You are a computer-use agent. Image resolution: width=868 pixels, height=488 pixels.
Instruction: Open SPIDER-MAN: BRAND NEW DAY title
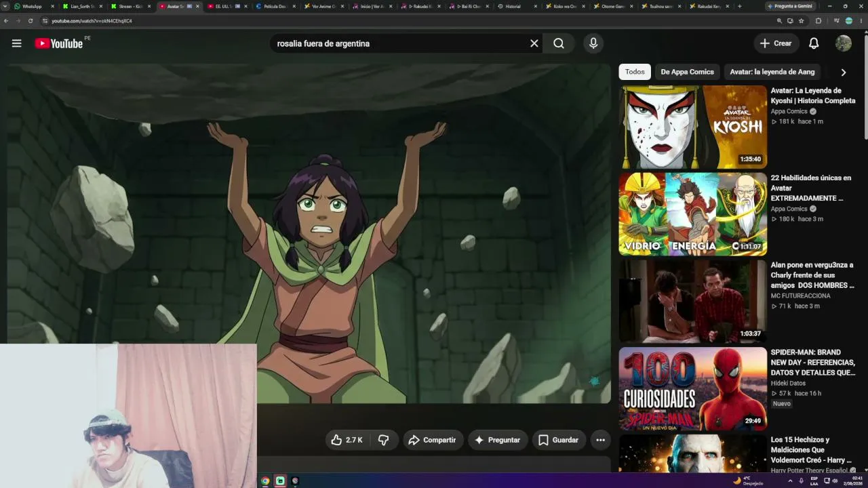[x=812, y=363]
